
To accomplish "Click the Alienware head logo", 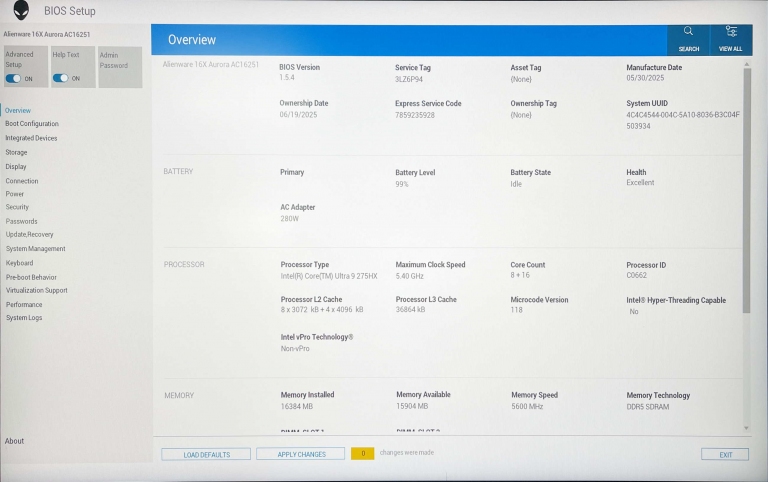I will pyautogui.click(x=20, y=11).
